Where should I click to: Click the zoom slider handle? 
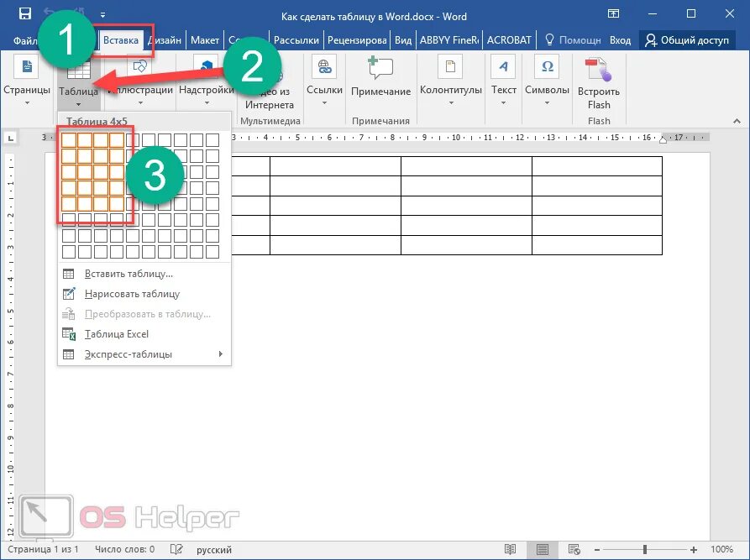645,549
